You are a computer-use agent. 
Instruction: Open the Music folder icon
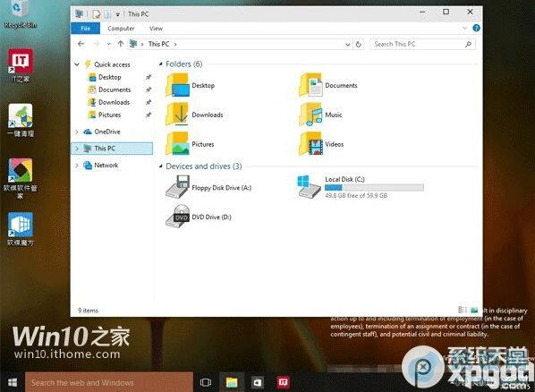tap(310, 115)
